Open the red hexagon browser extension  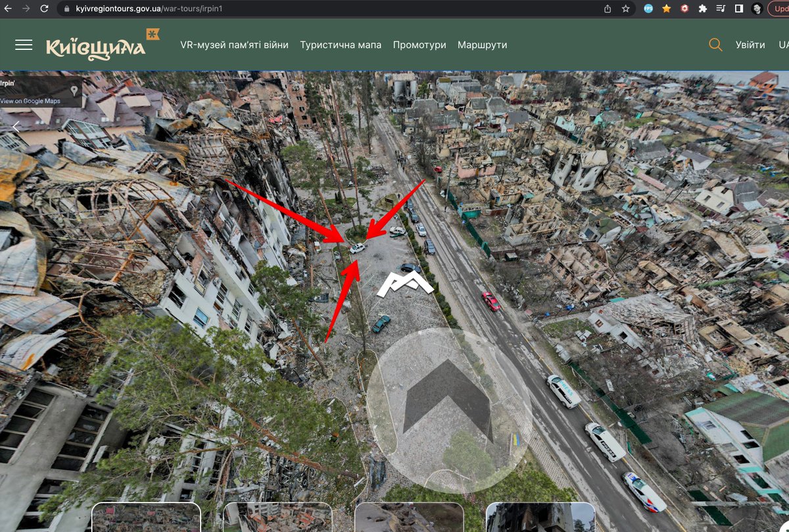coord(684,9)
